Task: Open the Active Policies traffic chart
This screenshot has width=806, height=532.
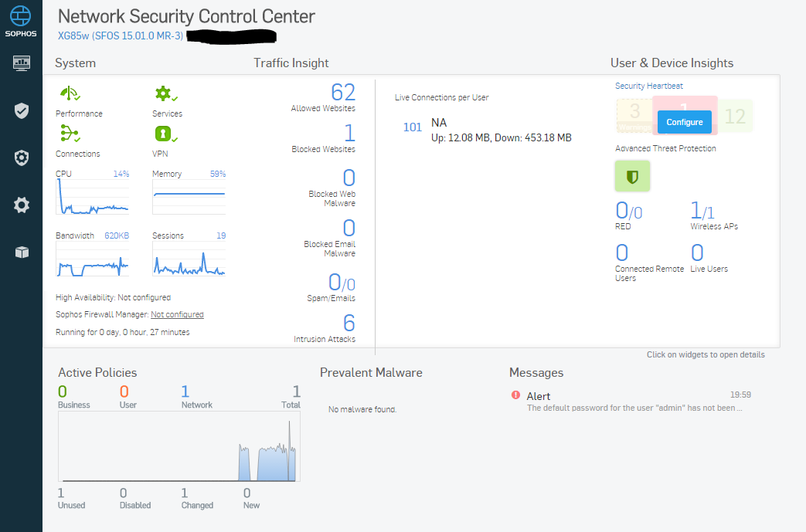Action: pos(179,447)
